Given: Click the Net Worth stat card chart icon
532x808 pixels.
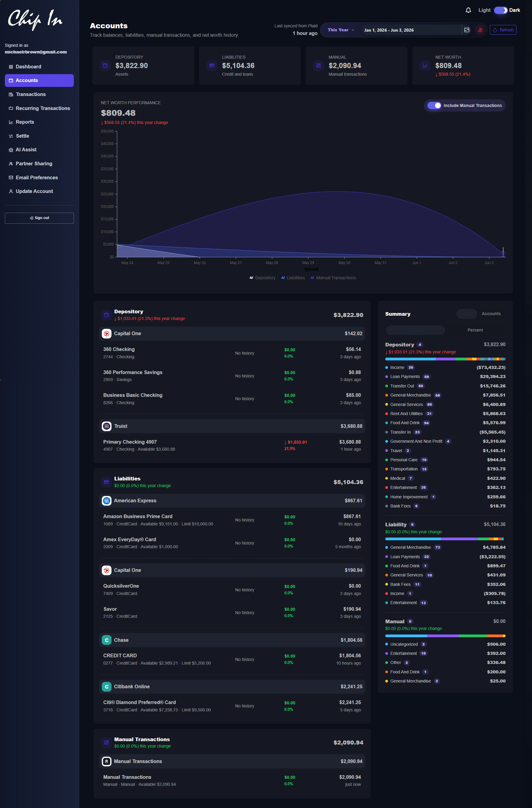Looking at the screenshot, I should coord(425,65).
